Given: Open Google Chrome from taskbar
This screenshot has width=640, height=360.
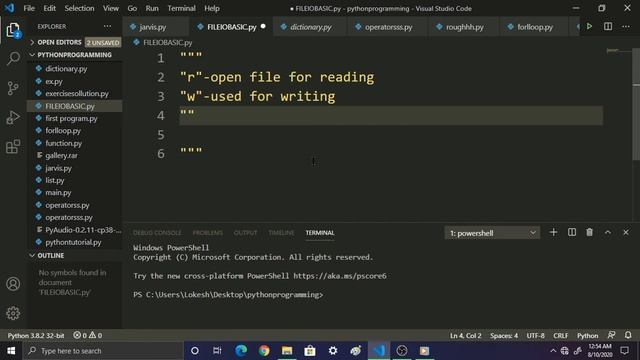Looking at the screenshot, I should pyautogui.click(x=264, y=351).
